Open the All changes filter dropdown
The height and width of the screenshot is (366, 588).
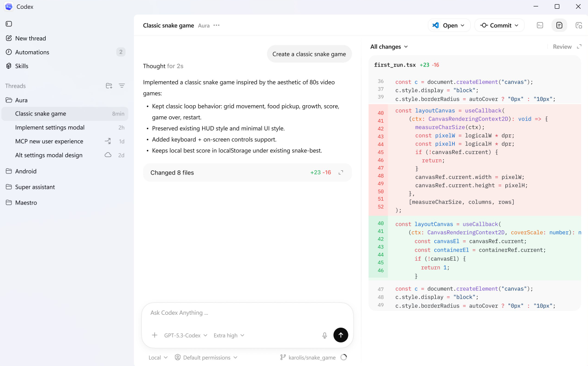tap(389, 47)
